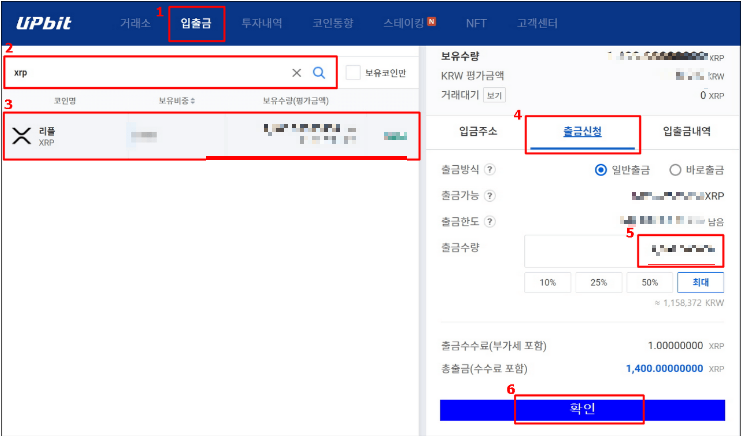Viewport: 741px width, 436px height.
Task: Click the magnifier search icon
Action: tap(319, 73)
